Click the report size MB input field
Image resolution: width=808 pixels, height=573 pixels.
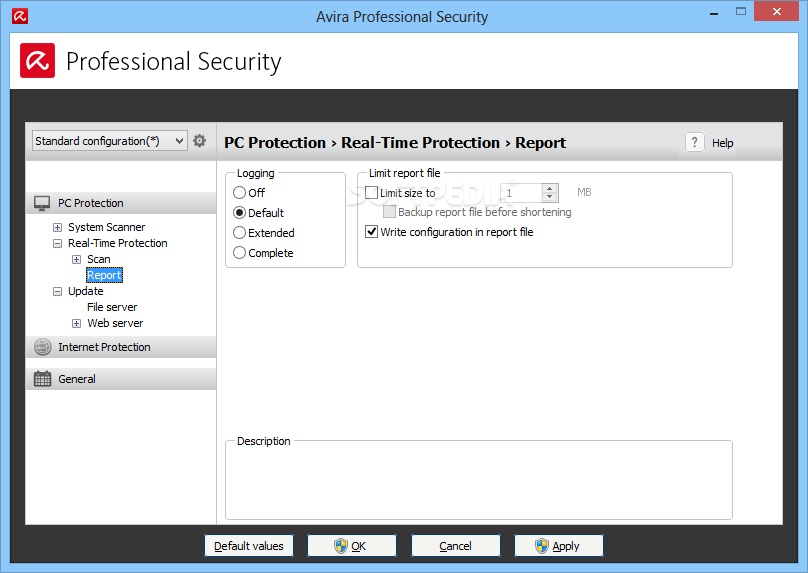click(x=521, y=193)
